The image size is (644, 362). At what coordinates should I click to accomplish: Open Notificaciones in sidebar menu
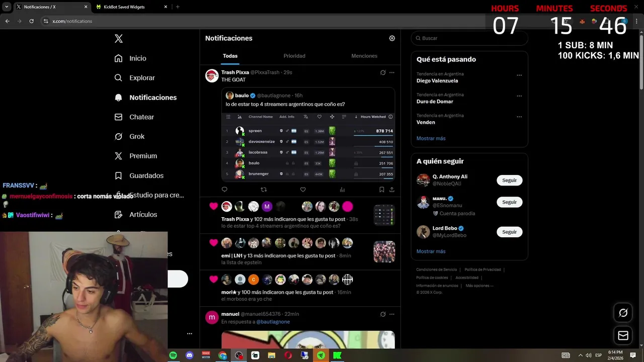click(145, 98)
